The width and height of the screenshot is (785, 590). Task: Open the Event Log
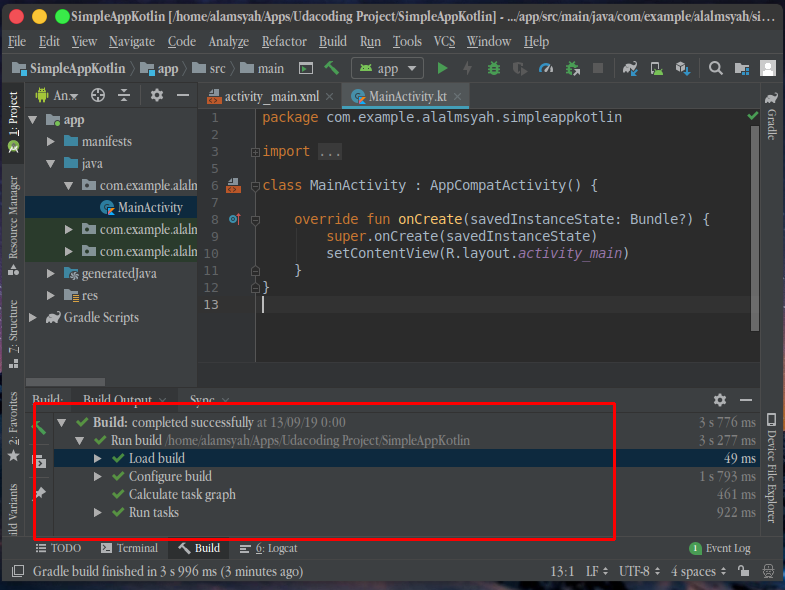[x=720, y=548]
